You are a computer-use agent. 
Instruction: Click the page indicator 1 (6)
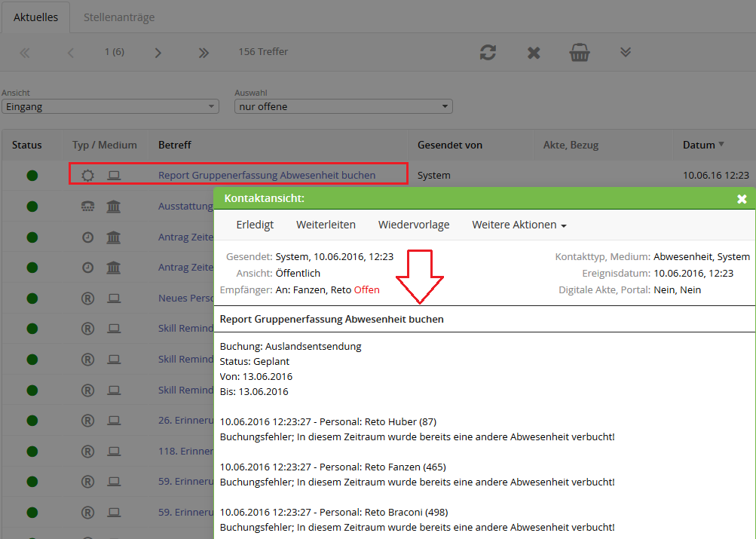tap(115, 51)
